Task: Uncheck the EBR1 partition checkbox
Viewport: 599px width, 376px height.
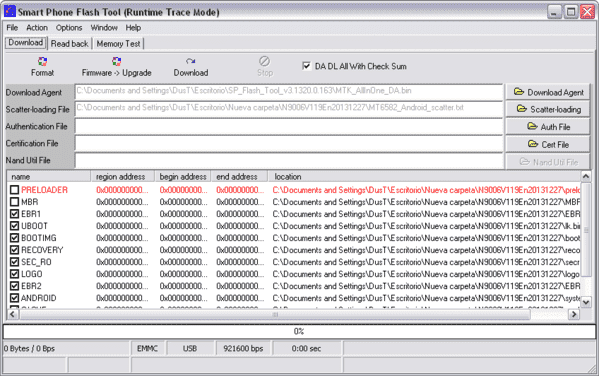Action: pyautogui.click(x=15, y=214)
